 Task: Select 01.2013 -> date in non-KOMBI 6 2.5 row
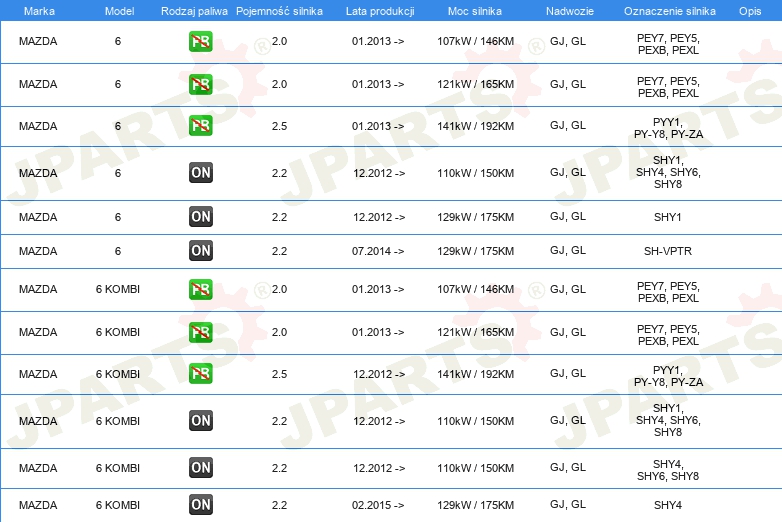point(378,126)
